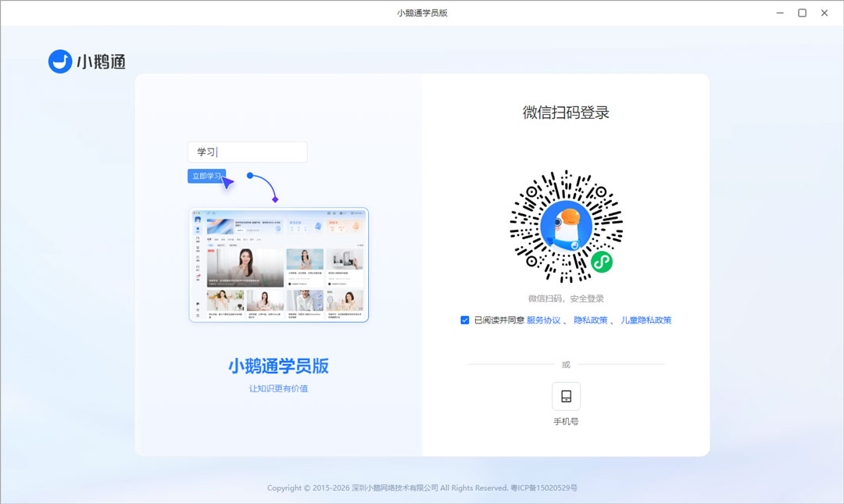Click the 小鹅通学员版 title bar text
The height and width of the screenshot is (504, 844).
click(x=422, y=13)
